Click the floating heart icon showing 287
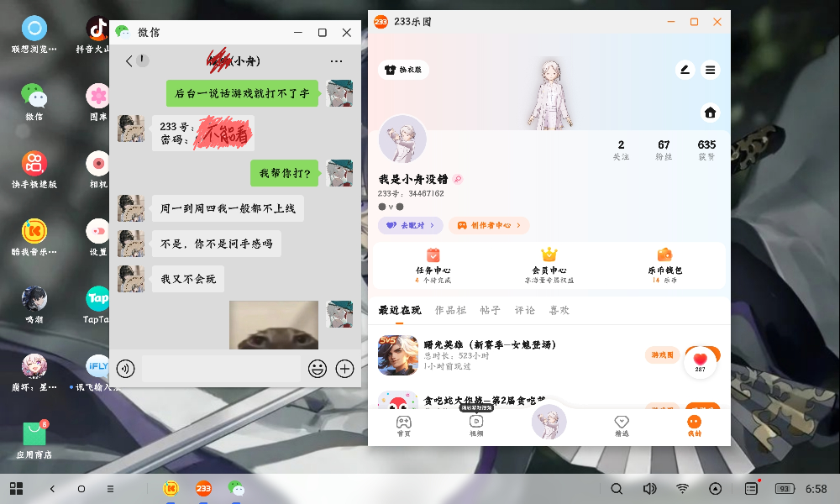The width and height of the screenshot is (840, 504). pos(701,362)
